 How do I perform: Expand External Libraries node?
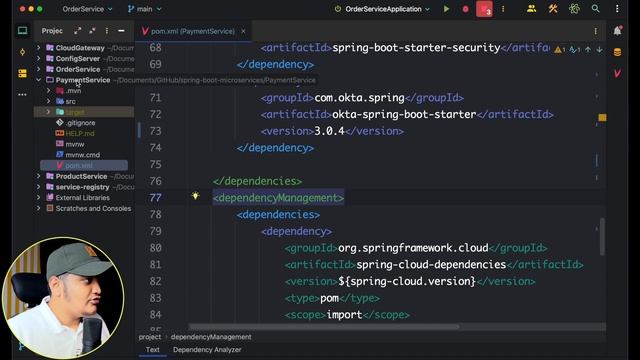(x=38, y=197)
